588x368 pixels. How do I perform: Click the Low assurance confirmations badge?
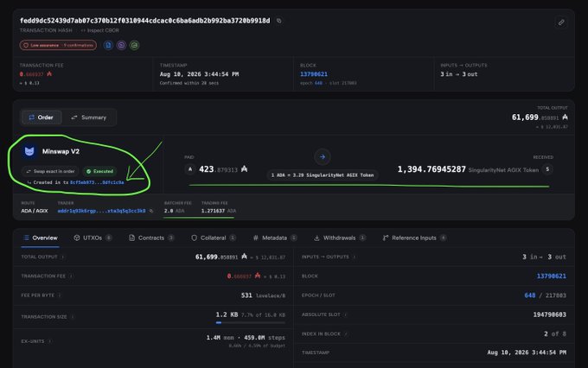click(58, 45)
